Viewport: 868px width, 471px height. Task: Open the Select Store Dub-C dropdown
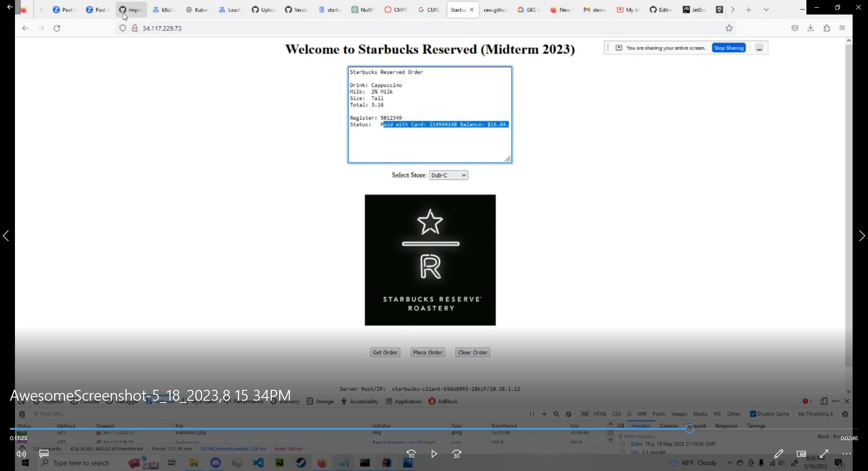pyautogui.click(x=448, y=175)
